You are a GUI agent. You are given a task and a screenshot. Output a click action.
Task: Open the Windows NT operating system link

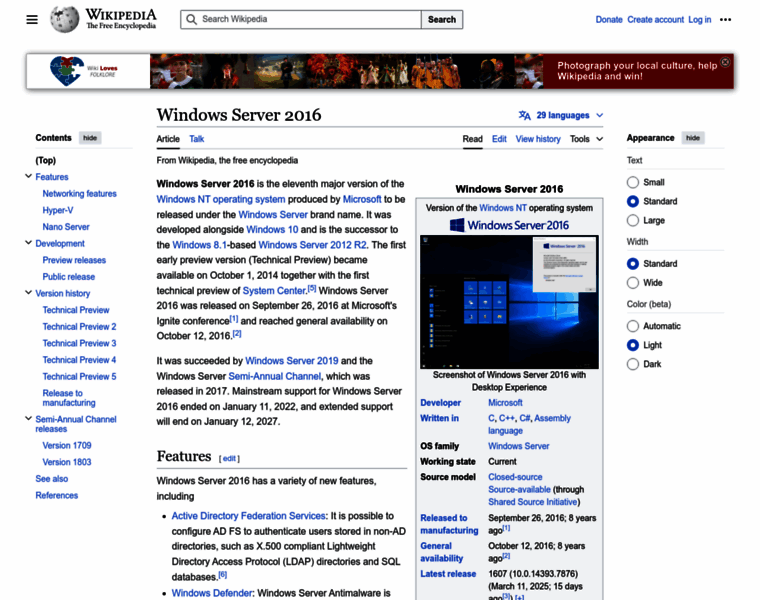pyautogui.click(x=221, y=199)
